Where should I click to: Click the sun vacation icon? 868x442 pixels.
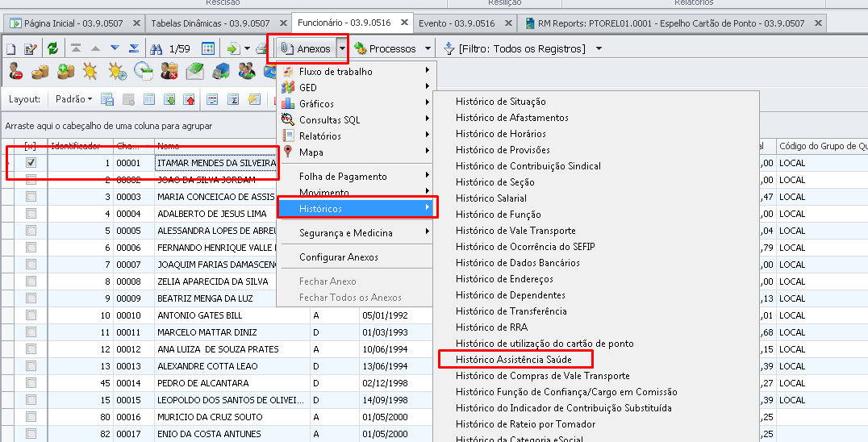(90, 71)
